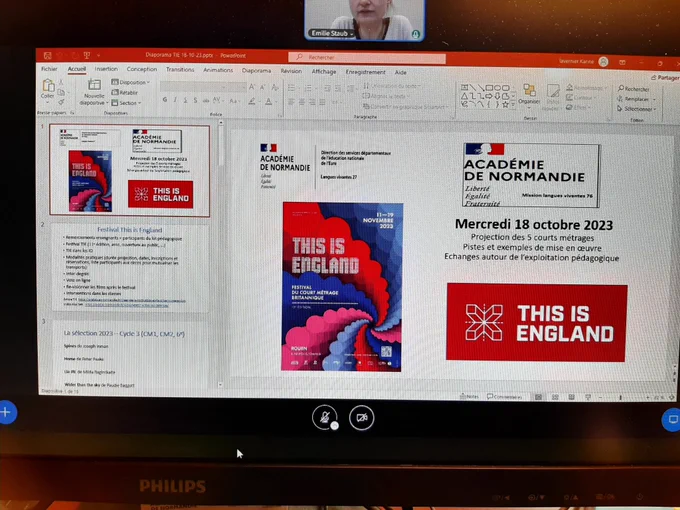Open the Fichier menu

(x=49, y=69)
